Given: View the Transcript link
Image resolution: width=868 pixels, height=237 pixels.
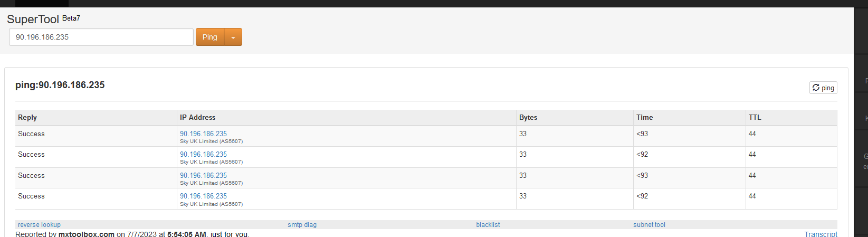Looking at the screenshot, I should pos(821,234).
